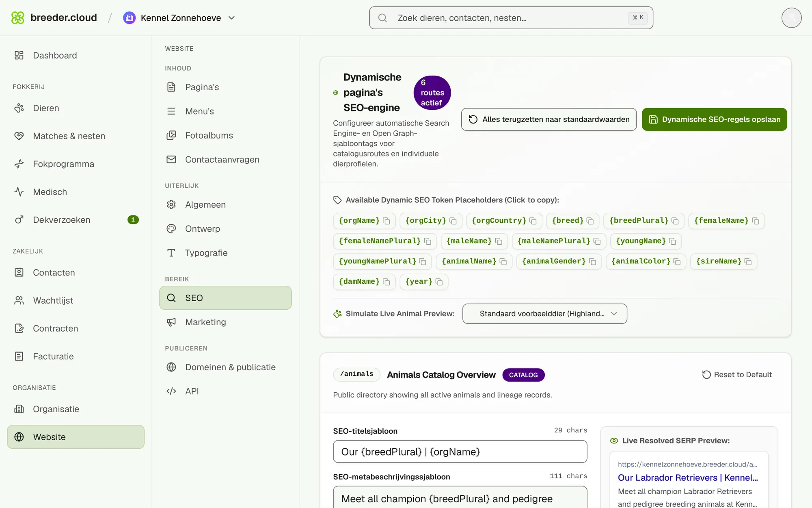Edit the SEO-metabeschrijvingssjabloon text area
812x508 pixels.
(x=460, y=497)
